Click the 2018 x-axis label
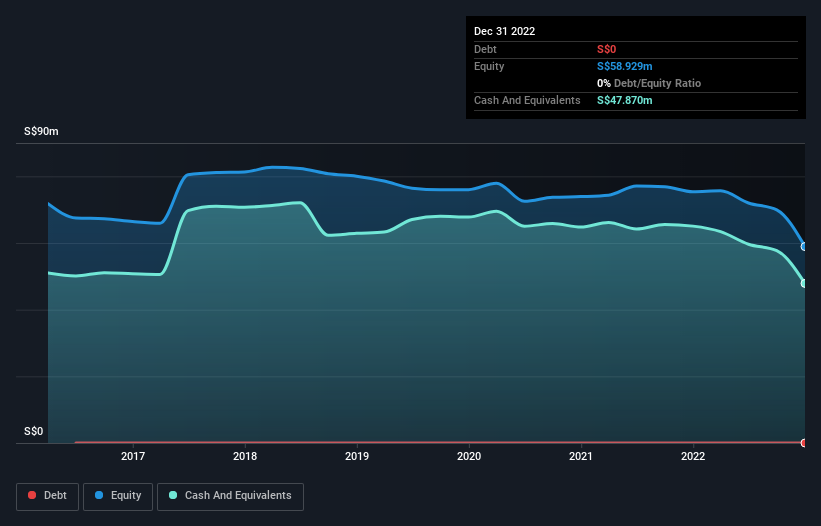Viewport: 821px width, 526px height. tap(245, 456)
